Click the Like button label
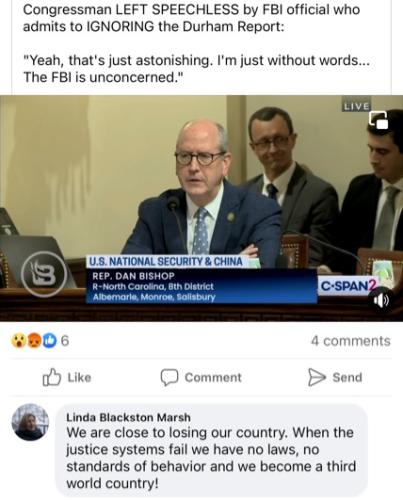Image resolution: width=403 pixels, height=500 pixels. pos(79,377)
